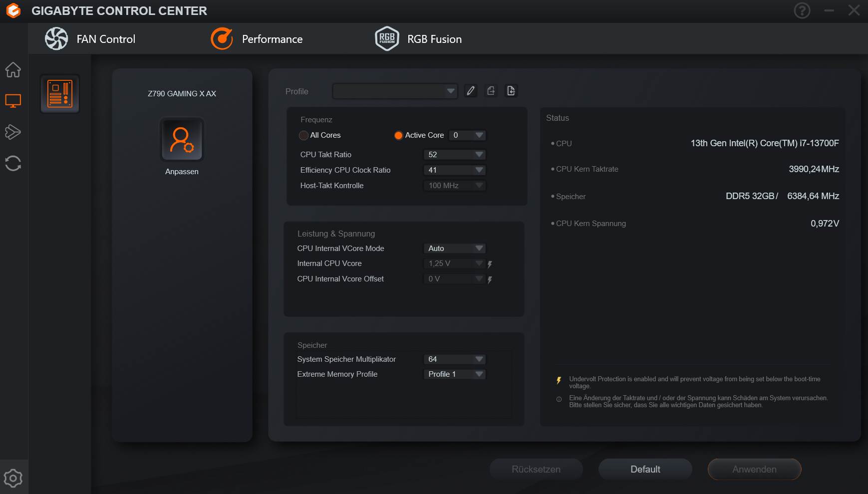Click the memory speed 6384,64 MHz
The height and width of the screenshot is (494, 868).
[x=813, y=196]
